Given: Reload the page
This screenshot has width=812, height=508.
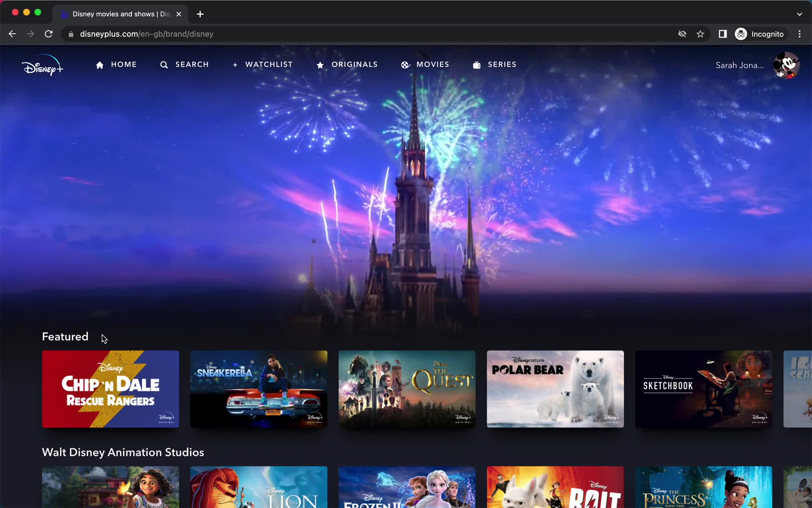Looking at the screenshot, I should pos(49,34).
